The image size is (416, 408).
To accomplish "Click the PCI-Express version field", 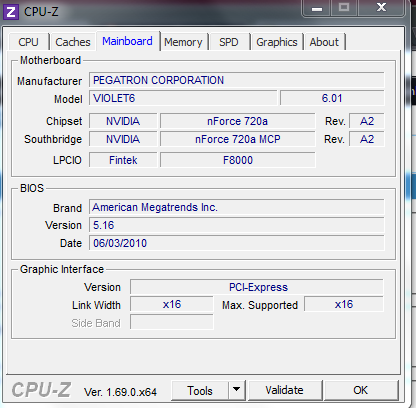I will (x=257, y=287).
